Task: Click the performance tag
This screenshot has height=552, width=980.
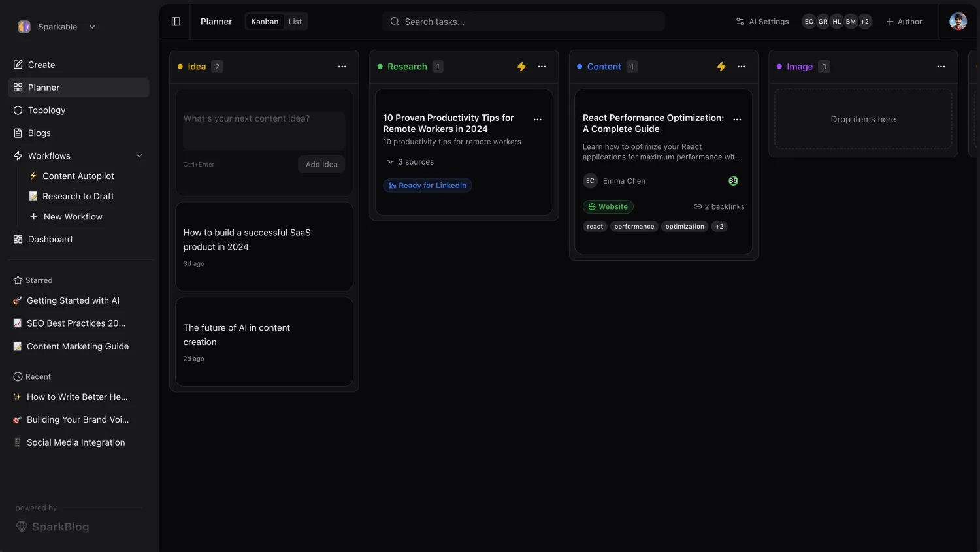Action: [634, 227]
